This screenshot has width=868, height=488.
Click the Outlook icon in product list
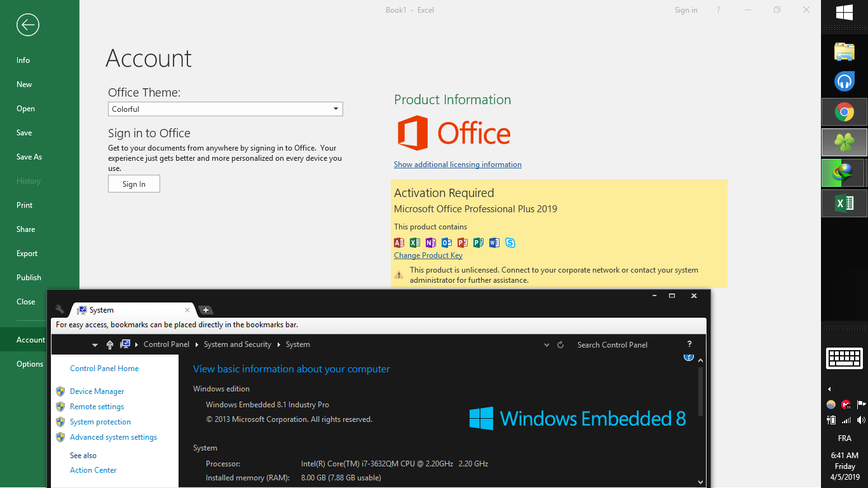(447, 243)
